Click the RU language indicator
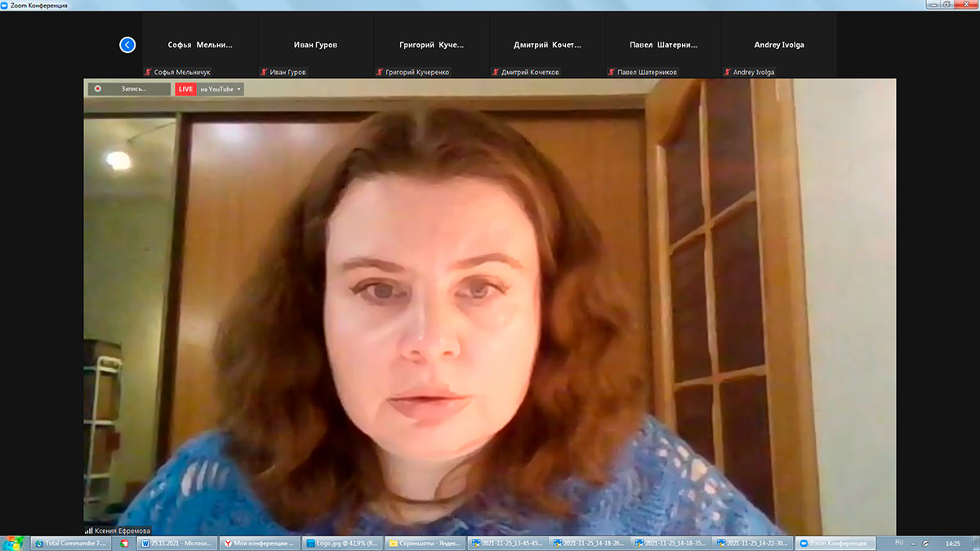980x551 pixels. point(899,542)
